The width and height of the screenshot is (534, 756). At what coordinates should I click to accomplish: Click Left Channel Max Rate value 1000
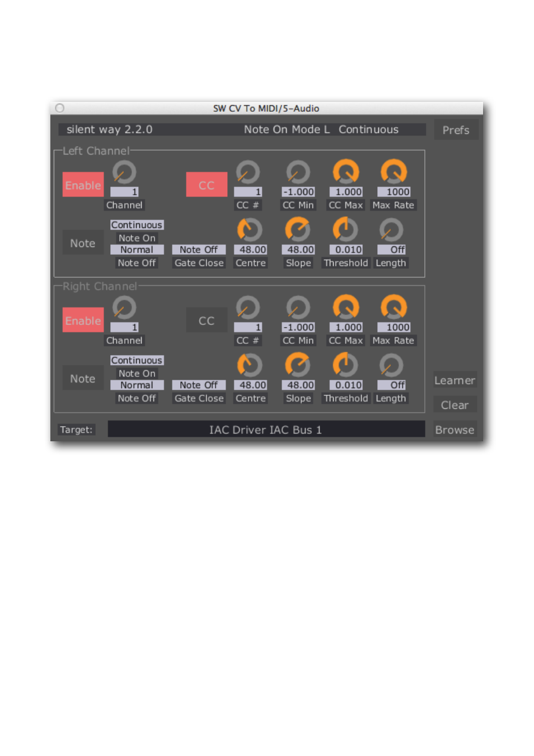pyautogui.click(x=394, y=192)
